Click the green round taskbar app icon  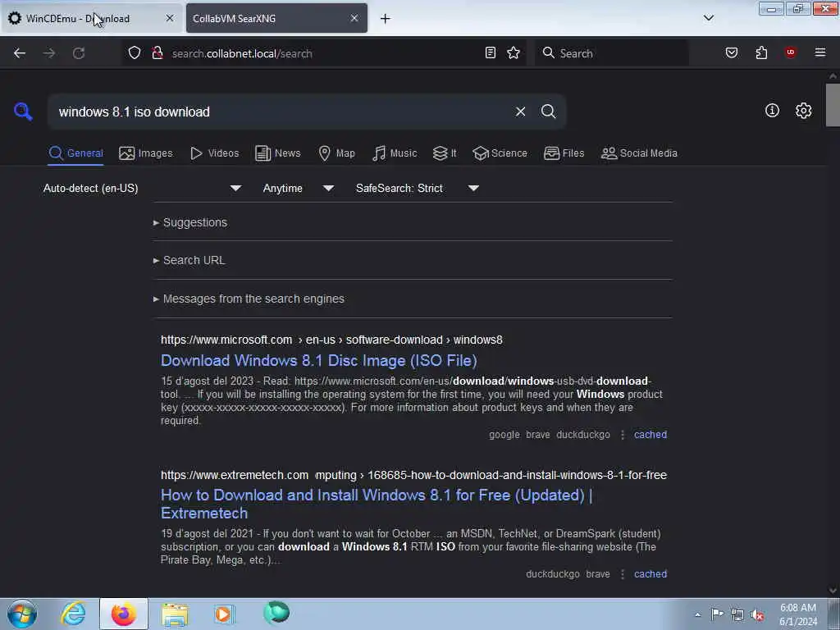[x=276, y=612]
